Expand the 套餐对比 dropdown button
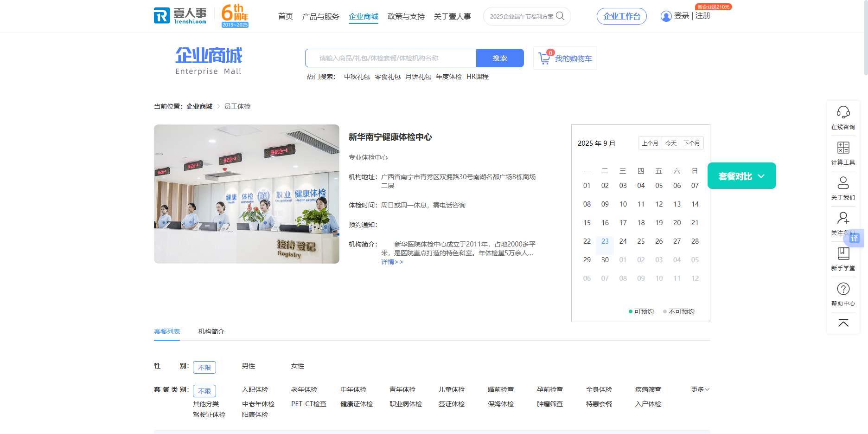Viewport: 868px width, 434px height. [x=741, y=176]
